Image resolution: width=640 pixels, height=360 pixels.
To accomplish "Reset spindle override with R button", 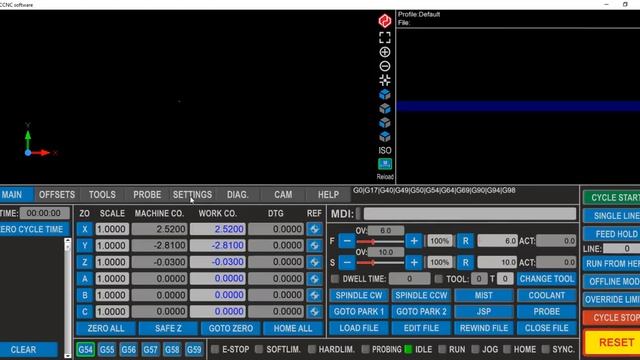I will pyautogui.click(x=465, y=262).
